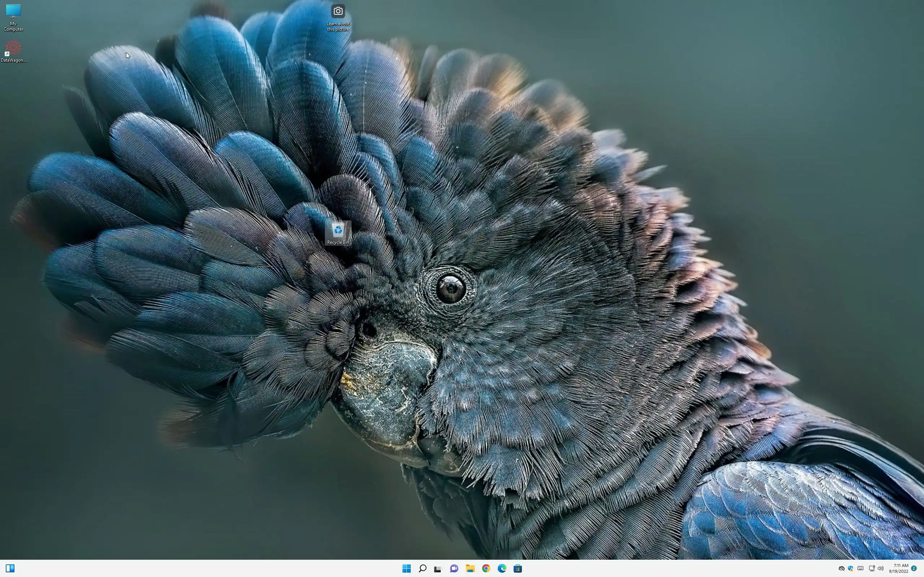Screen dimensions: 924x577
Task: Open Windows Security shield tray icon
Action: coord(851,568)
